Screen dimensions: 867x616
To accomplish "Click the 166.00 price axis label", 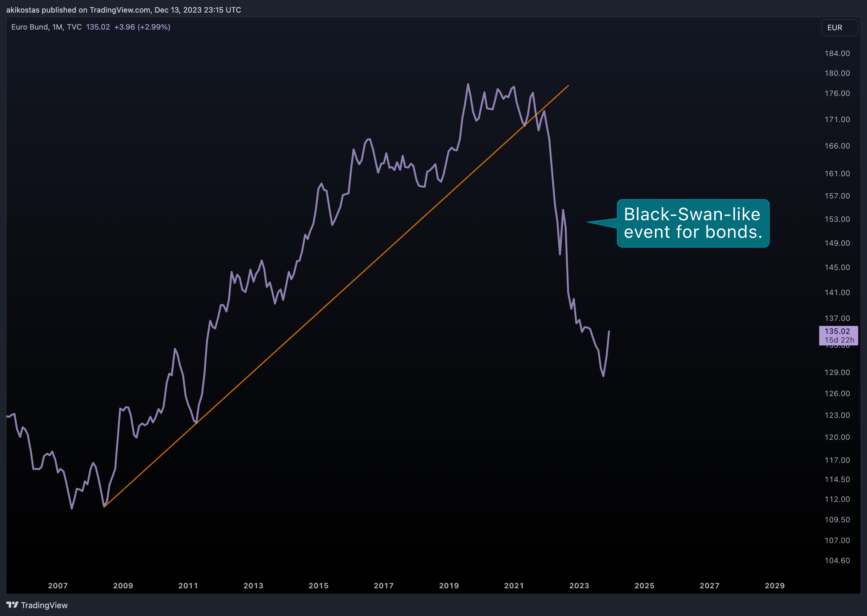I will pos(837,146).
